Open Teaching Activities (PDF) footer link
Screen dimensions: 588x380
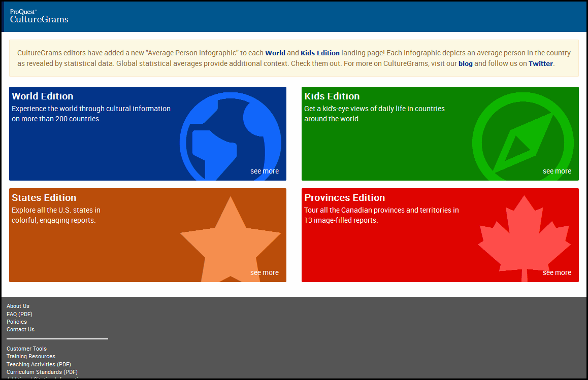coord(39,364)
